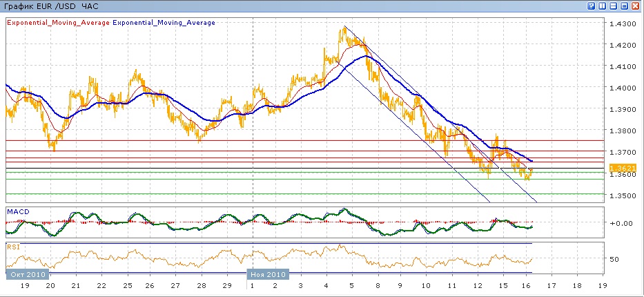Select the RSI indicator panel label
644x297 pixels.
pos(13,246)
